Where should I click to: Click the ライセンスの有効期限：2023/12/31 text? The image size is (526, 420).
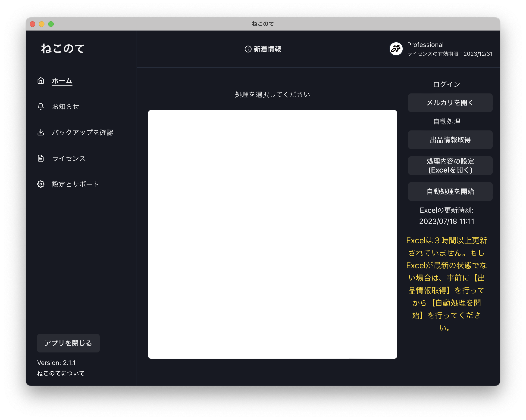(x=450, y=54)
